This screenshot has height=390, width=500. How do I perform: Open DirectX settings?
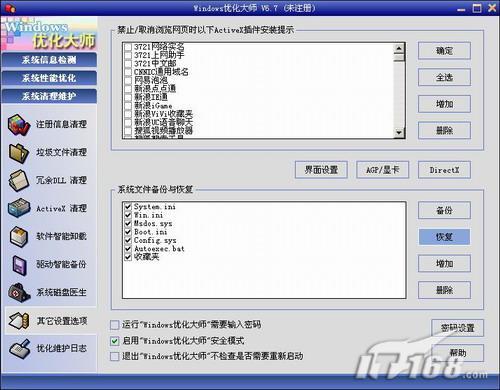444,170
